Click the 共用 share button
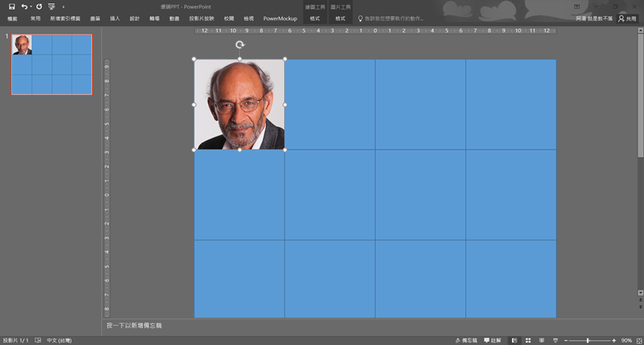The image size is (644, 345). [627, 18]
